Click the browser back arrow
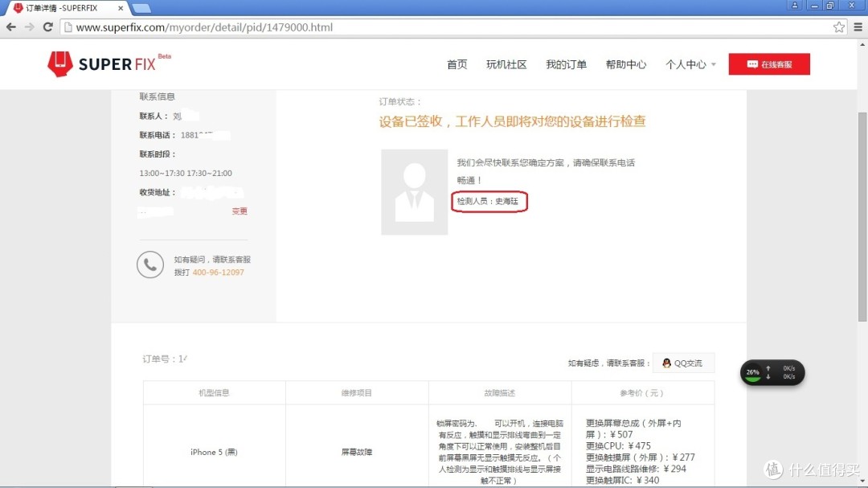This screenshot has width=868, height=488. click(11, 27)
